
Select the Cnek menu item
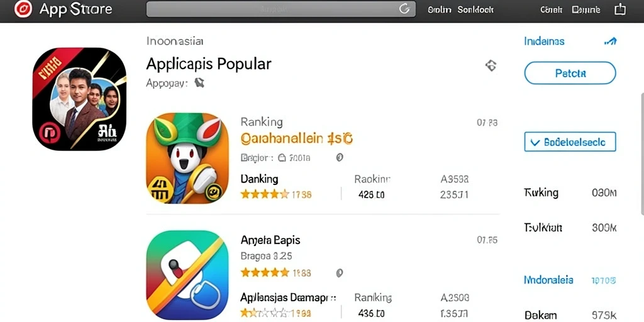tap(551, 10)
